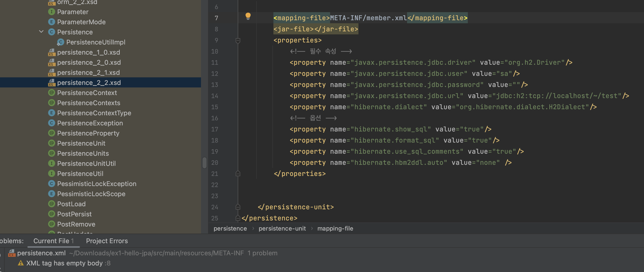Click the empty jar-file tag on line 8
The width and height of the screenshot is (644, 272).
tap(316, 29)
